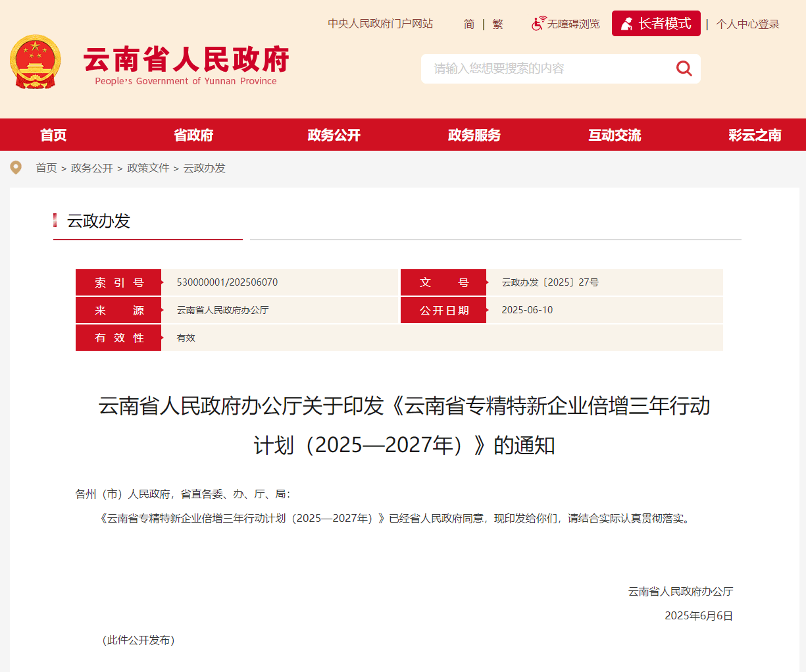806x672 pixels.
Task: Open the 政务公开 navigation menu
Action: click(334, 135)
